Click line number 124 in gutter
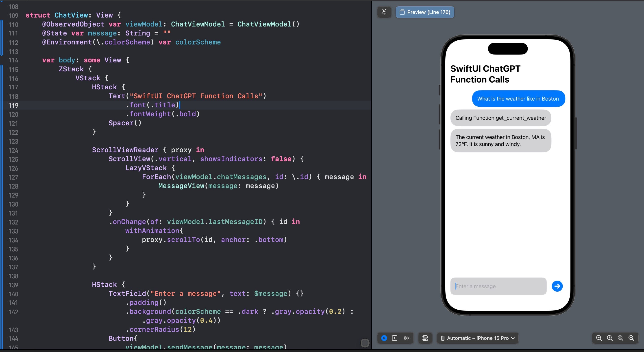 (x=13, y=150)
